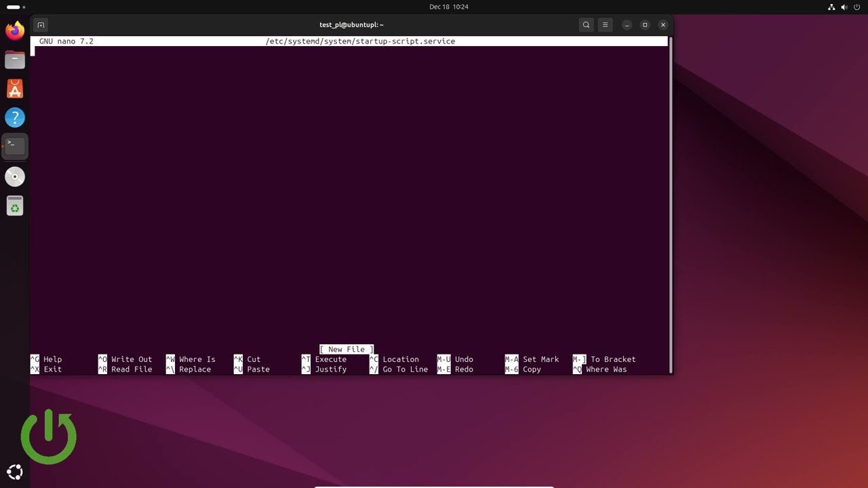The height and width of the screenshot is (488, 868).
Task: Click the nano text editing area's first line
Action: (349, 52)
